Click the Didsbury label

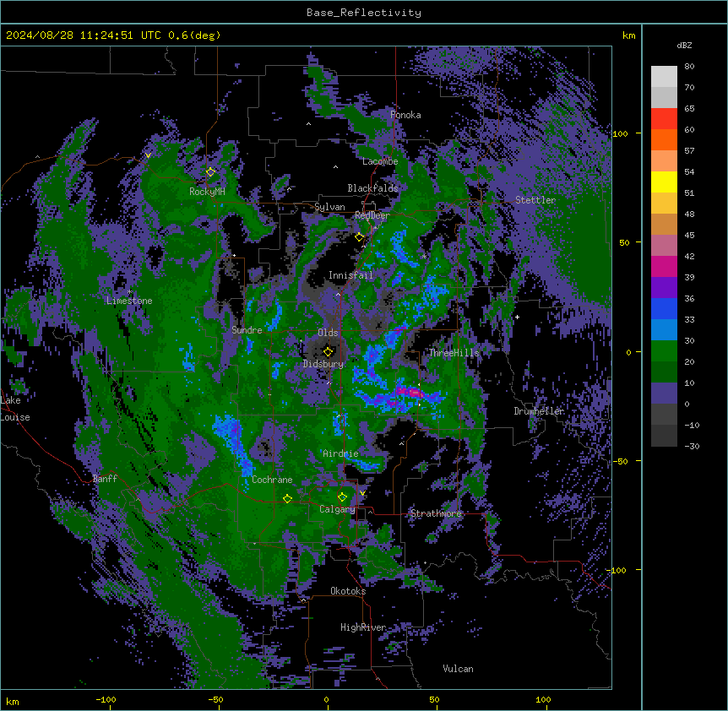323,364
